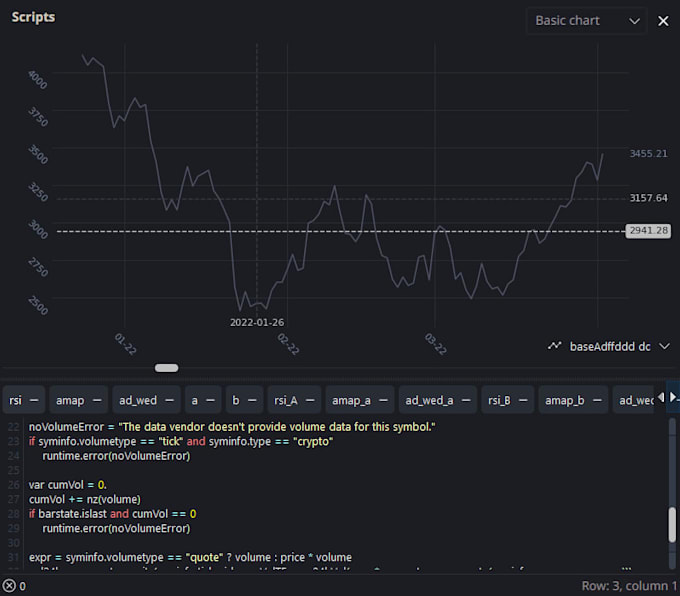This screenshot has width=680, height=596.
Task: Switch to the amap script tab
Action: [x=70, y=400]
